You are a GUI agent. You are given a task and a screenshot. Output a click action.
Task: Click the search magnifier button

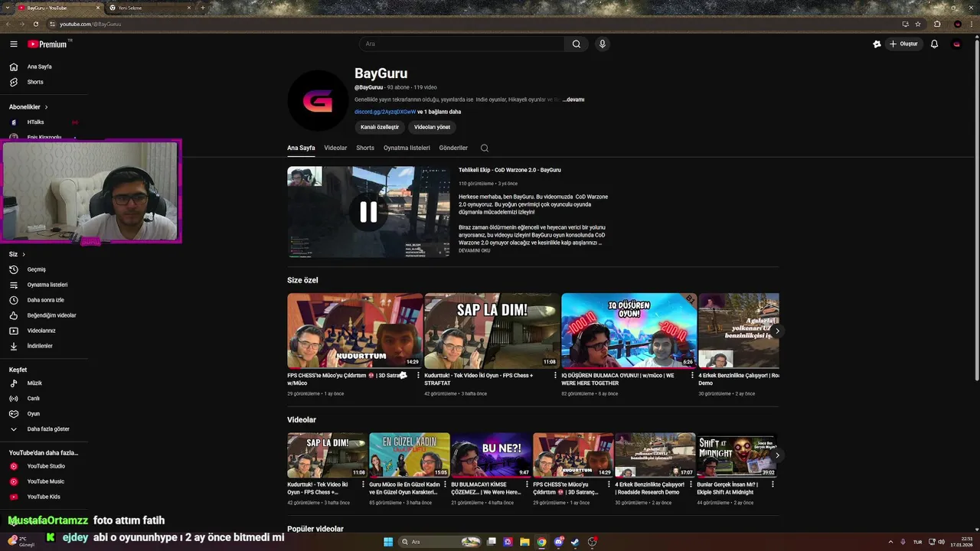pos(577,44)
